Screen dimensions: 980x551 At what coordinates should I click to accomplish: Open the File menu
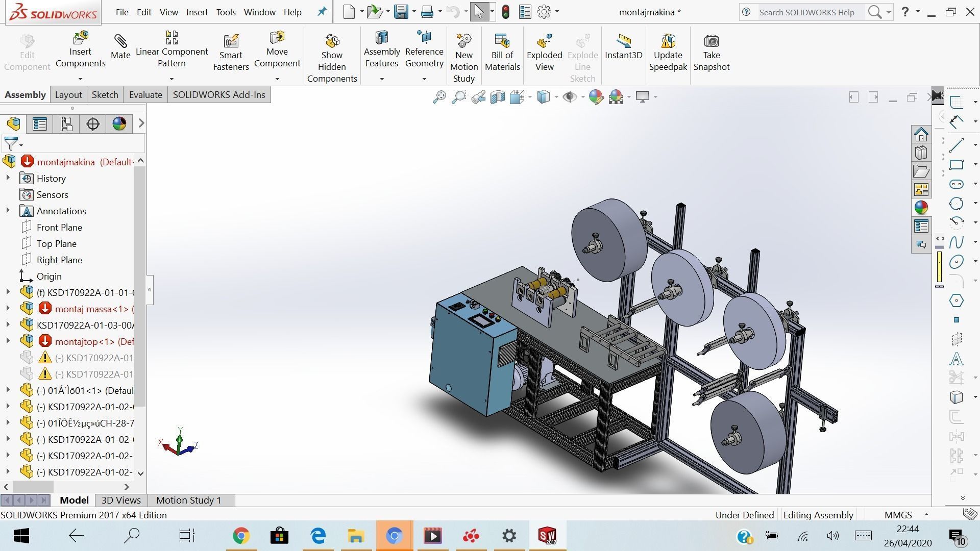coord(122,12)
